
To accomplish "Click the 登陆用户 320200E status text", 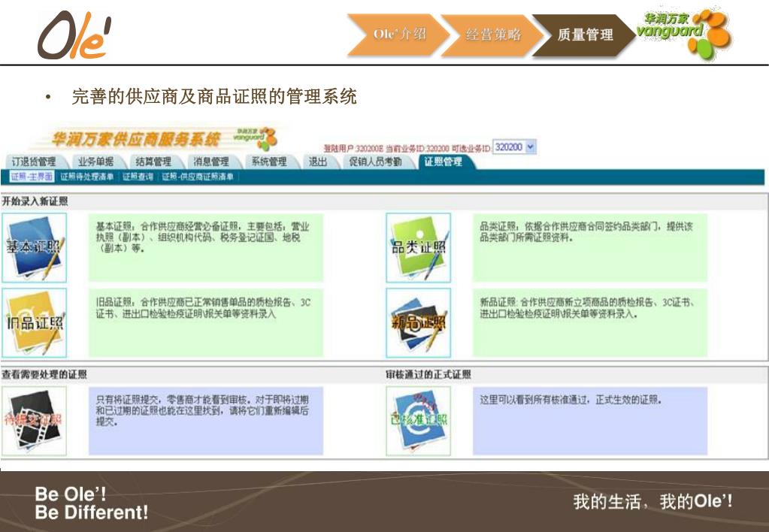I will pyautogui.click(x=353, y=149).
